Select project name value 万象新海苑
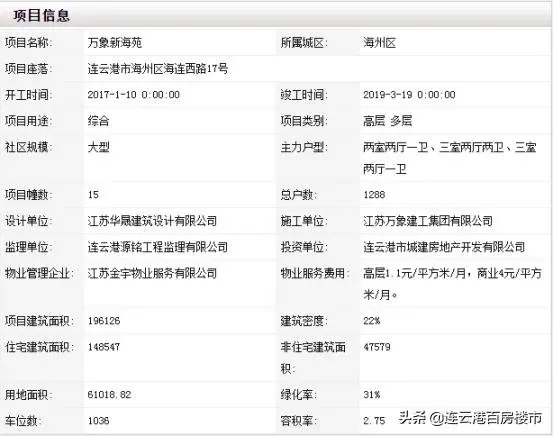Screen dimensions: 554x437 pos(115,43)
